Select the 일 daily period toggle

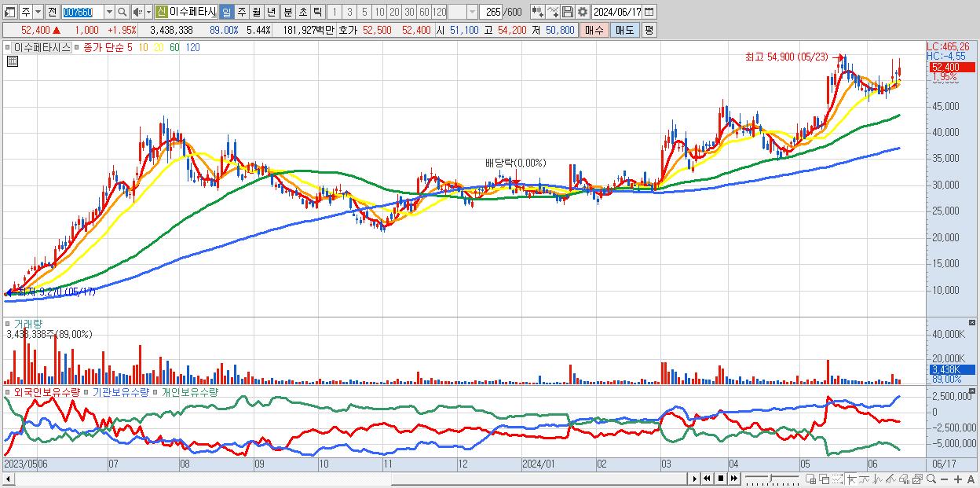226,12
